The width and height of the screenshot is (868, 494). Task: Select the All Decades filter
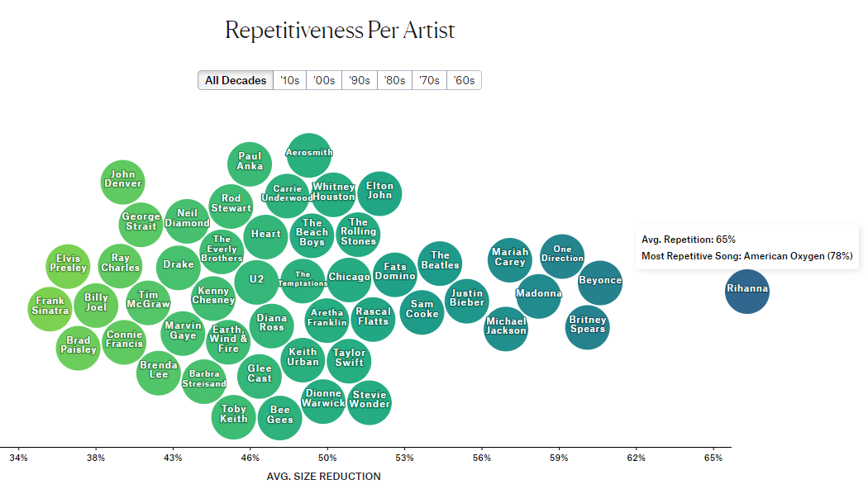pyautogui.click(x=236, y=80)
